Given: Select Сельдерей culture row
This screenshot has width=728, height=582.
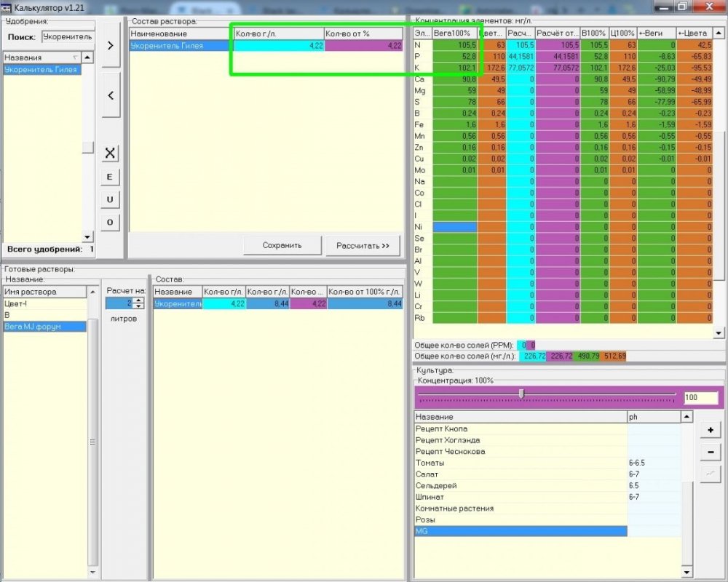Looking at the screenshot, I should [x=521, y=485].
